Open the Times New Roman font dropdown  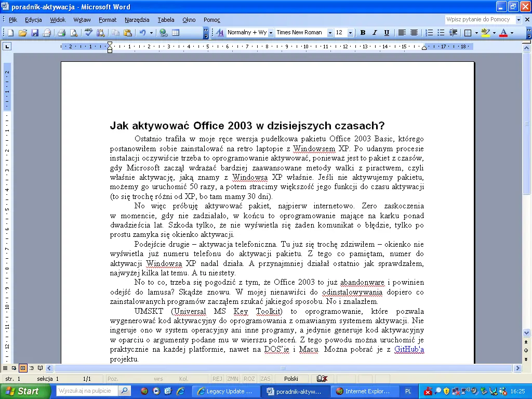331,32
